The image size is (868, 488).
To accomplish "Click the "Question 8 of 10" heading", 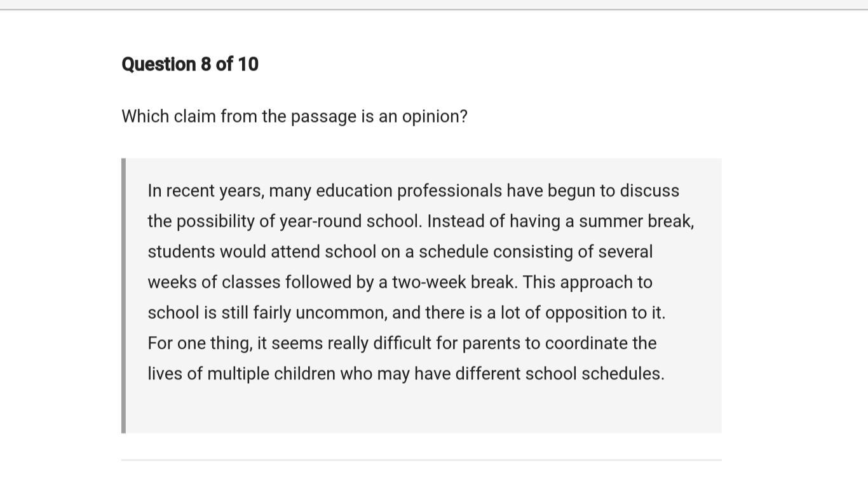I will (x=190, y=64).
